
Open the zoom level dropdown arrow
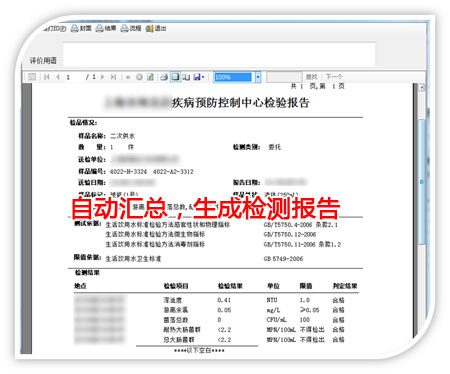tap(258, 77)
